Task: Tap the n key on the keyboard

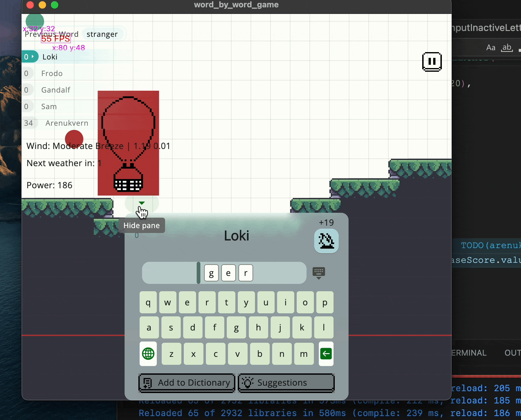Action: (x=282, y=354)
